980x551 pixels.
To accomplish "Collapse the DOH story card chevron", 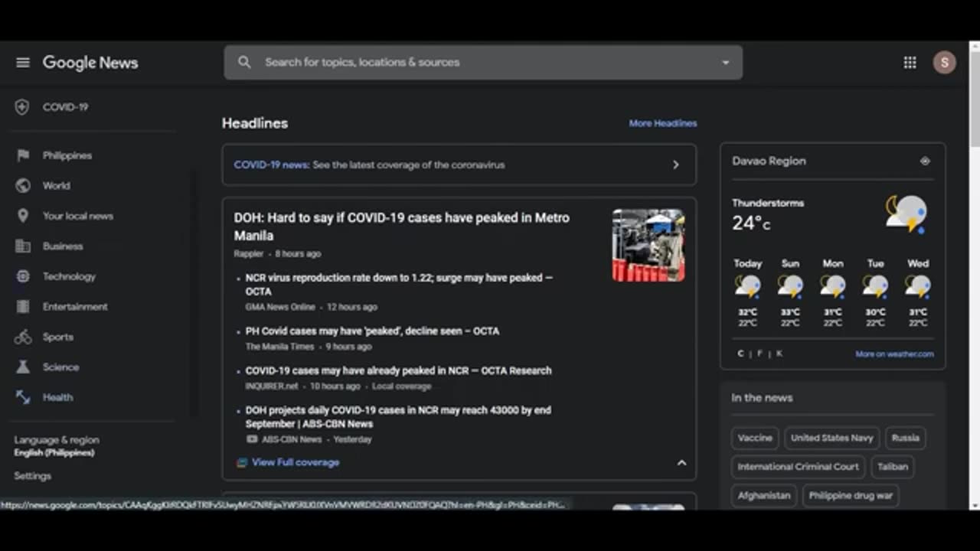I will coord(681,462).
